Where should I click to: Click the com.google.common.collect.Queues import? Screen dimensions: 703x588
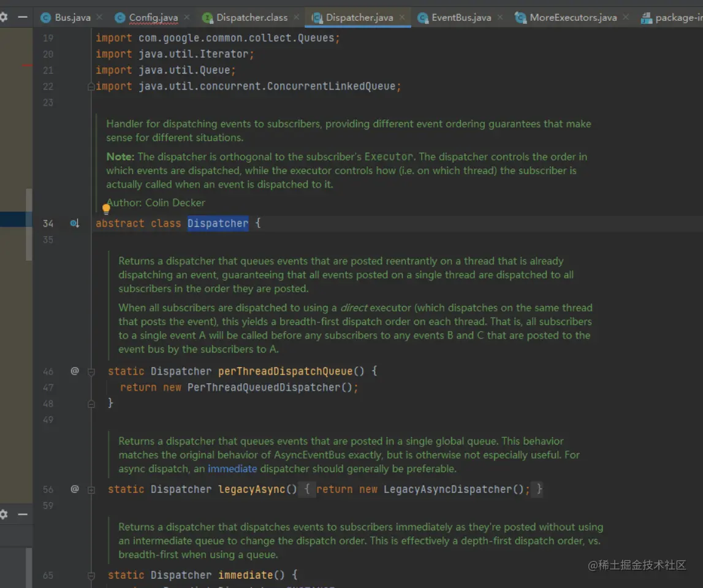218,37
